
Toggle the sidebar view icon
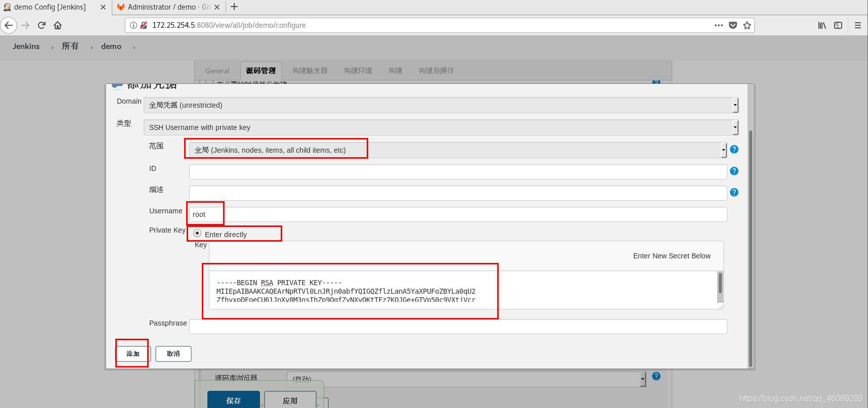pyautogui.click(x=838, y=25)
